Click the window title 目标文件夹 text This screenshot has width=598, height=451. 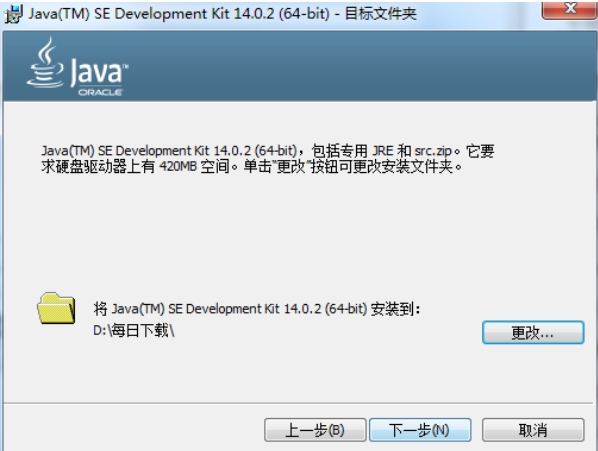(x=380, y=14)
